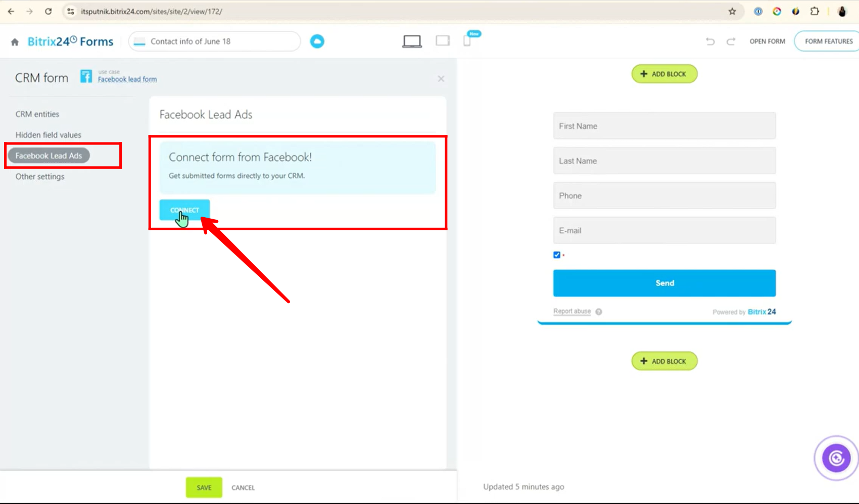Click the browser address bar URL
Screen dimensions: 859x504
coord(152,11)
